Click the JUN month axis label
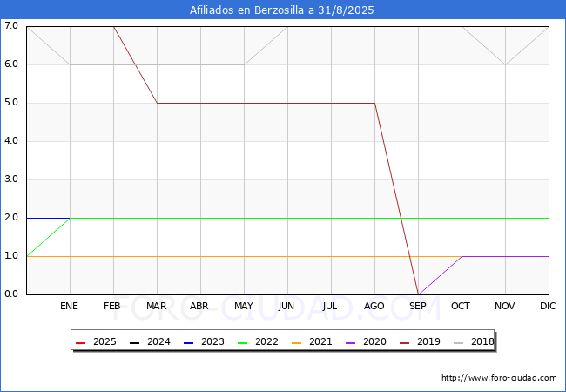The image size is (566, 392). (x=286, y=306)
